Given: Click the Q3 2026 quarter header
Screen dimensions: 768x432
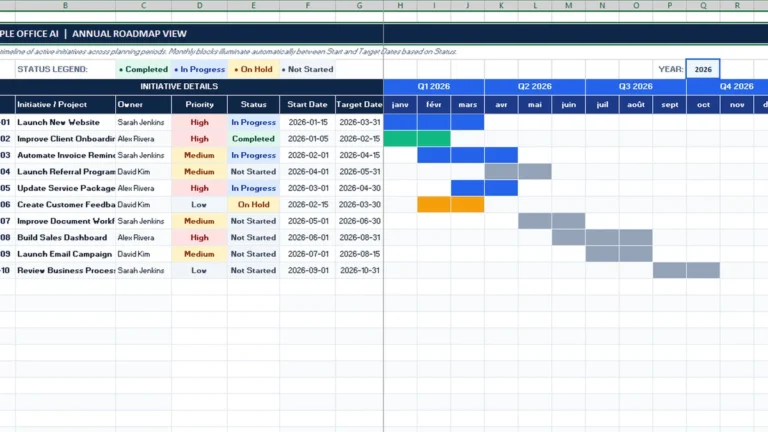Looking at the screenshot, I should [x=635, y=86].
